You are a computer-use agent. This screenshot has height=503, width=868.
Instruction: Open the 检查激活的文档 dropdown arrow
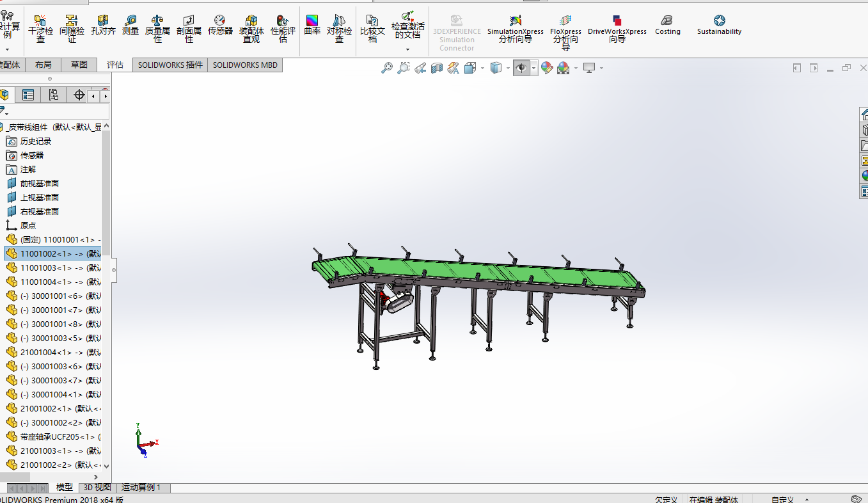pos(407,49)
